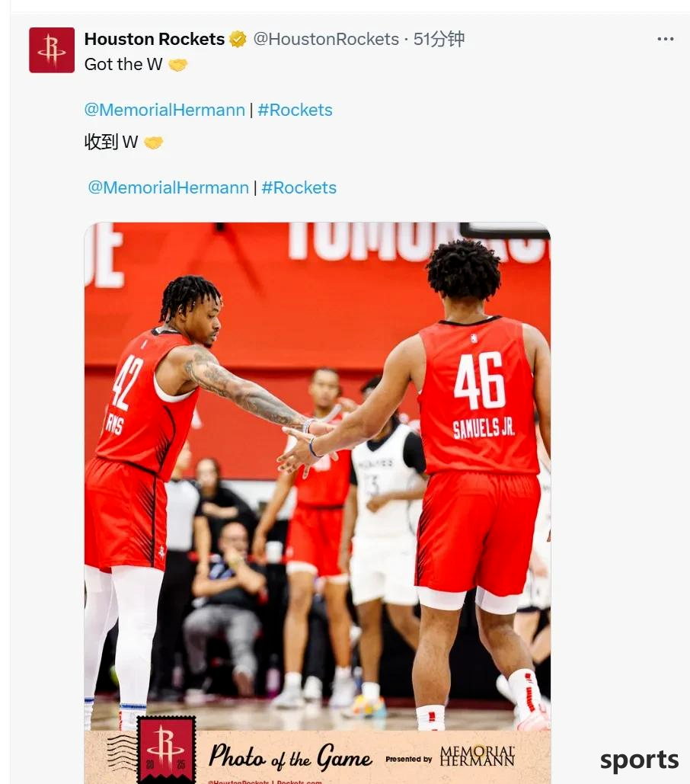Screen dimensions: 690x784
Task: Click the gold verified badge
Action: [238, 39]
